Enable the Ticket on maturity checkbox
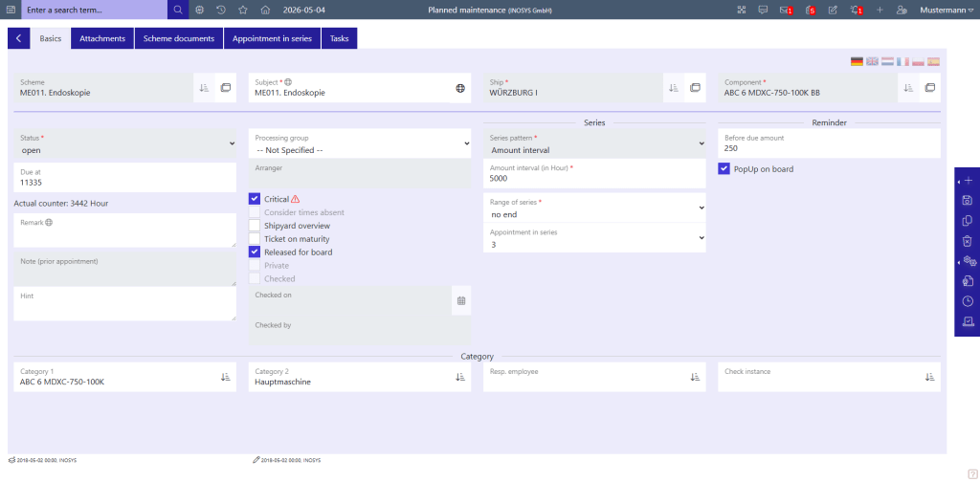 tap(255, 238)
